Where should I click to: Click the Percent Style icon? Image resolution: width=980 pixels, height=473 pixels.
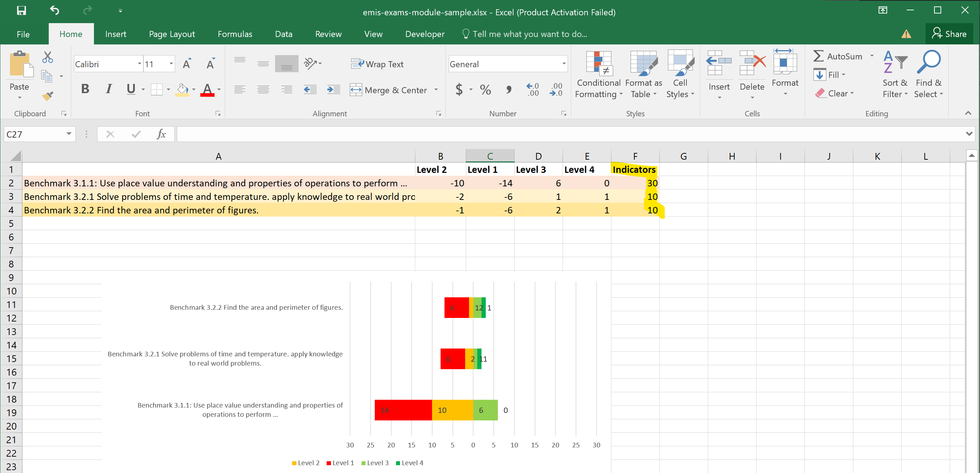coord(485,90)
